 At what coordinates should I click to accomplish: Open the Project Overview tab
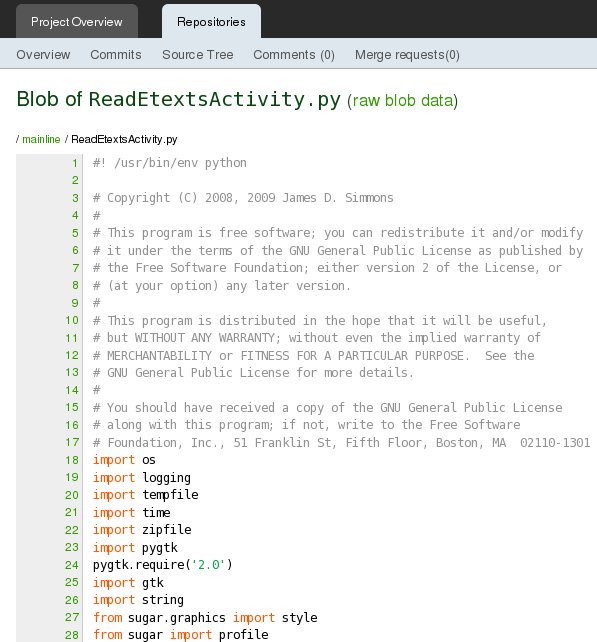(77, 22)
